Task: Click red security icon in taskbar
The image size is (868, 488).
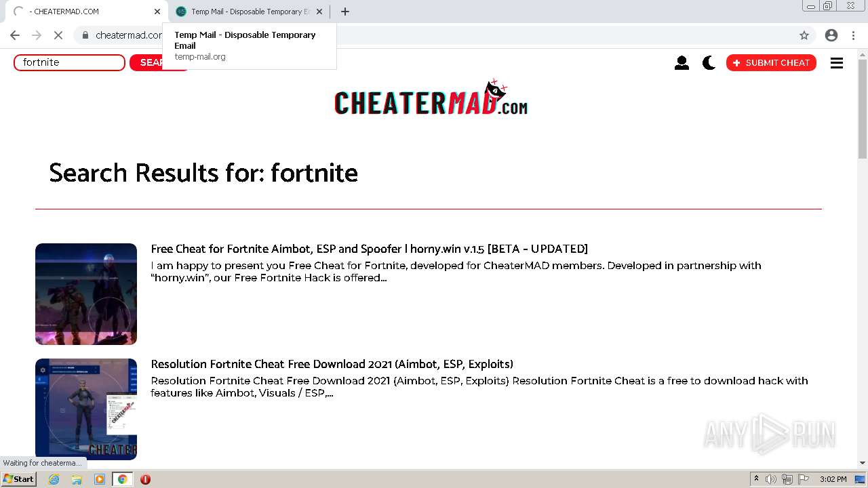Action: (x=145, y=479)
